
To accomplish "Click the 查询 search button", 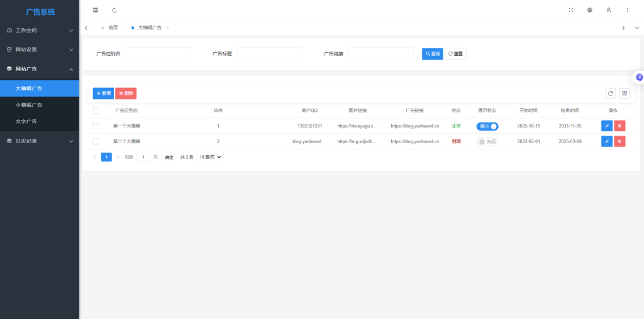I will coord(432,54).
